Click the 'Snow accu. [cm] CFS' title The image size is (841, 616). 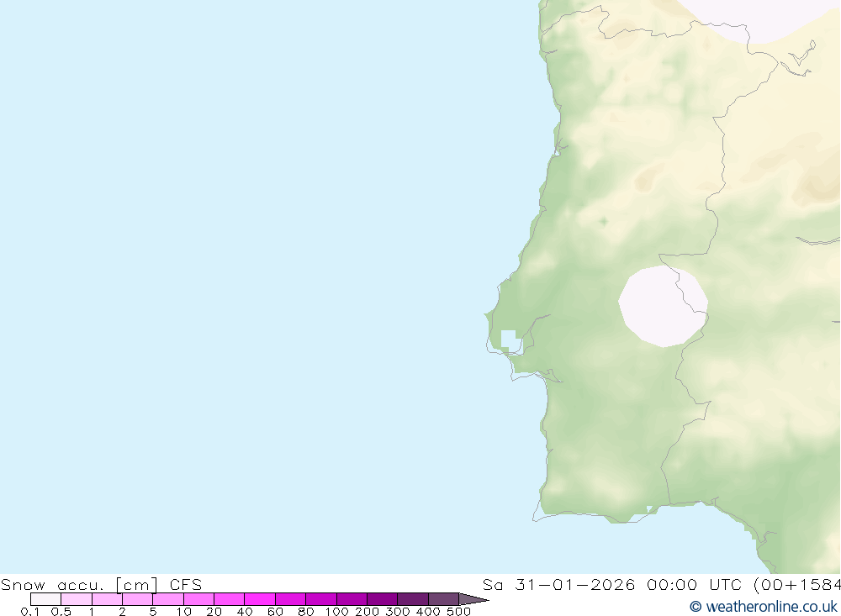(x=102, y=584)
